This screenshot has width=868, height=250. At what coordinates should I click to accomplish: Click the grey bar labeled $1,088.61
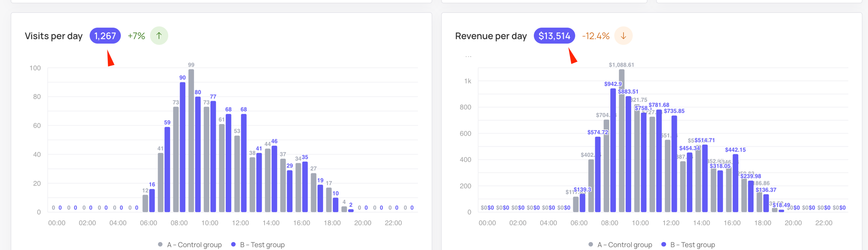click(x=622, y=141)
